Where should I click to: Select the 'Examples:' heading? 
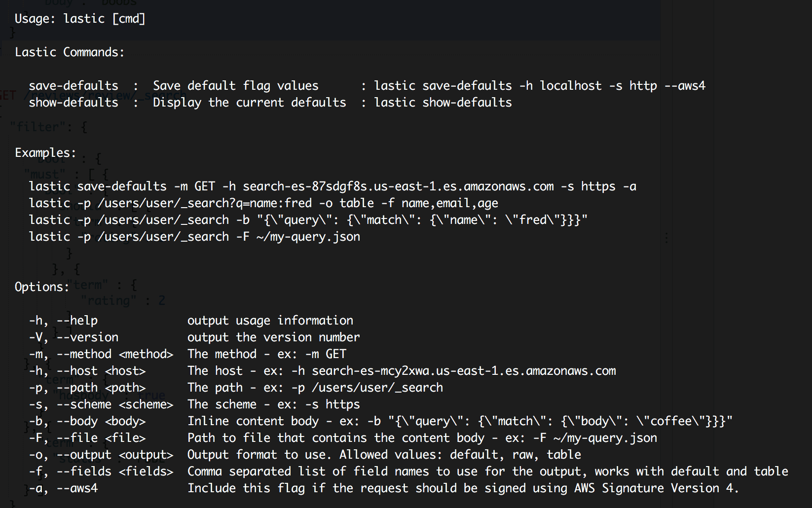click(45, 153)
